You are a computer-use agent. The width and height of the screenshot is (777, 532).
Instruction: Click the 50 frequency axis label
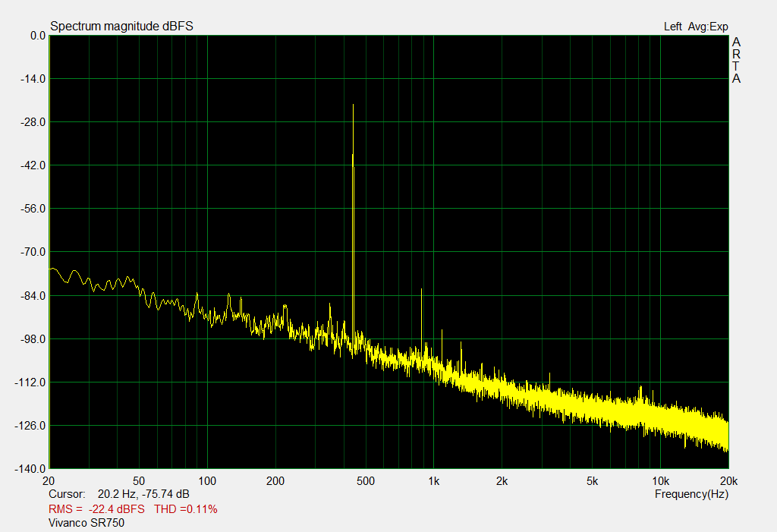click(139, 481)
